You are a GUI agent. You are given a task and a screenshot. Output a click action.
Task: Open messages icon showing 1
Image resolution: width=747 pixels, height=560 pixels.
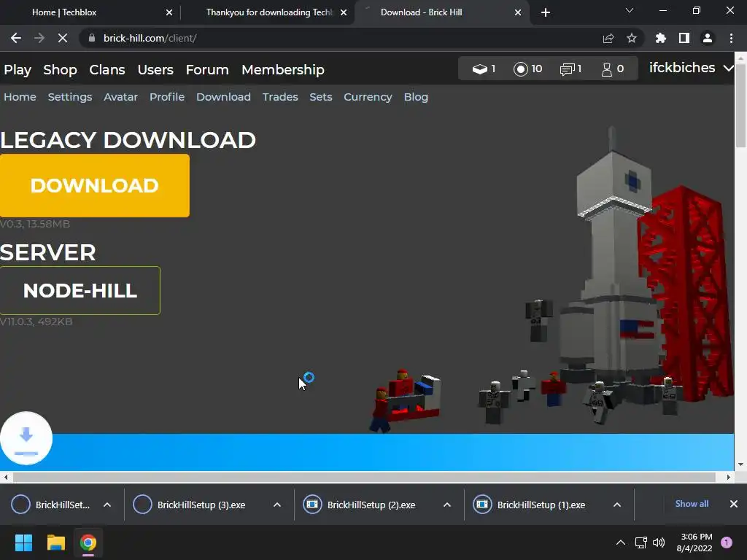coord(566,69)
